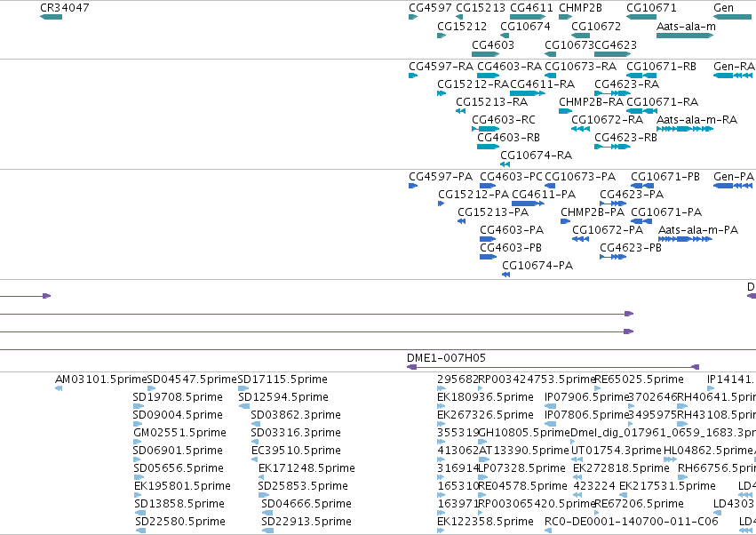Select the SD12594.5prime EST glyph

[244, 406]
